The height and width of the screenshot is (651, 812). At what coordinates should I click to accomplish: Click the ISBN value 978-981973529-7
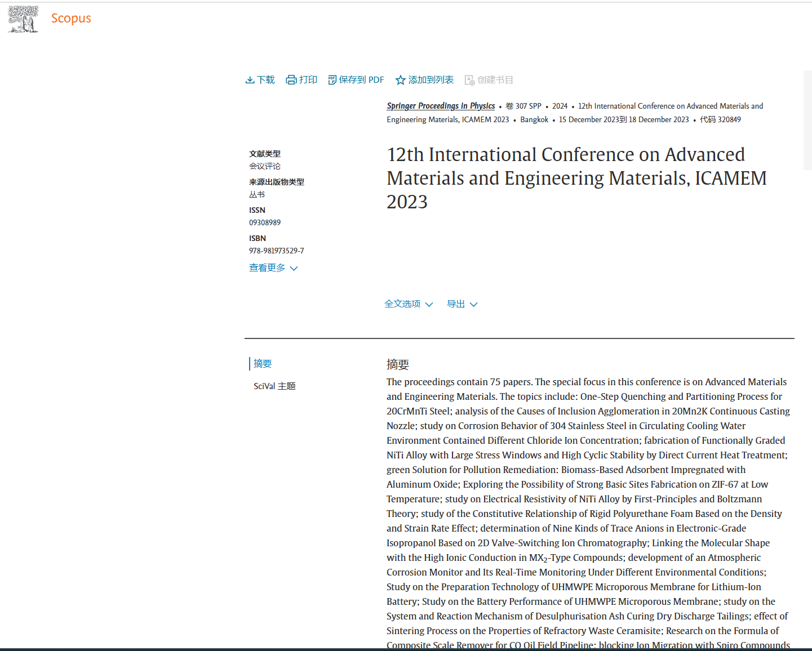pyautogui.click(x=277, y=251)
